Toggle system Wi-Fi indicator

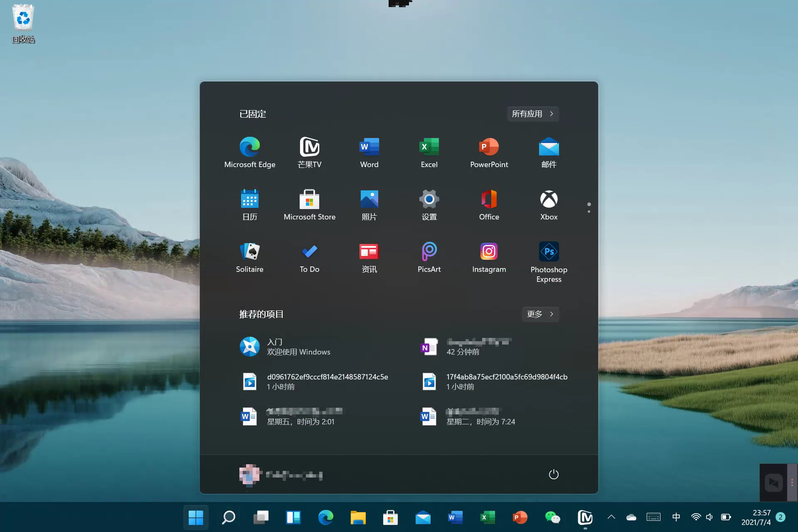coord(697,517)
